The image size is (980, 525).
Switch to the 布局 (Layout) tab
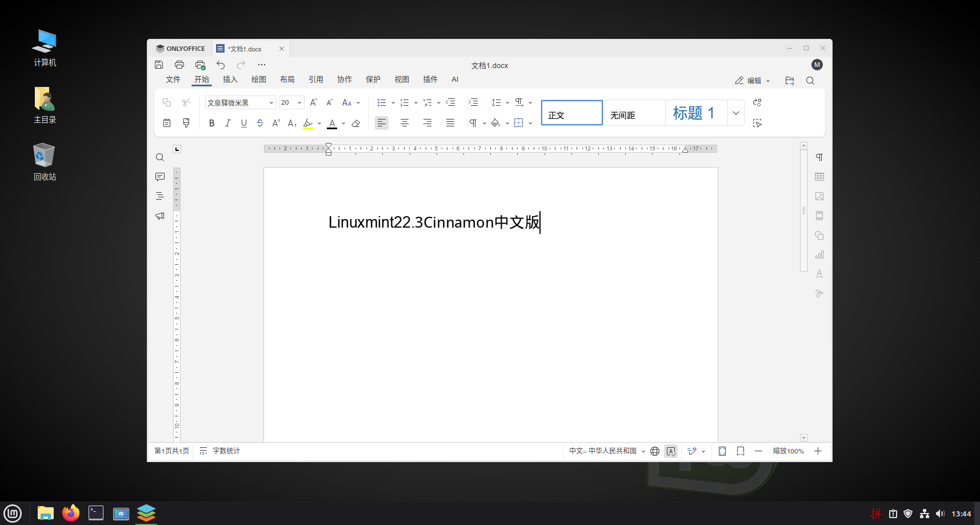click(287, 79)
